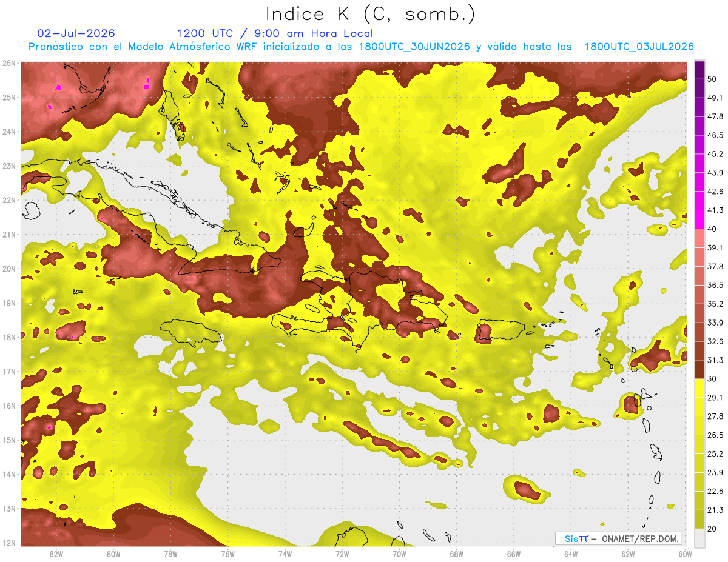
Task: Click the longitude axis label '82W'
Action: coord(56,554)
